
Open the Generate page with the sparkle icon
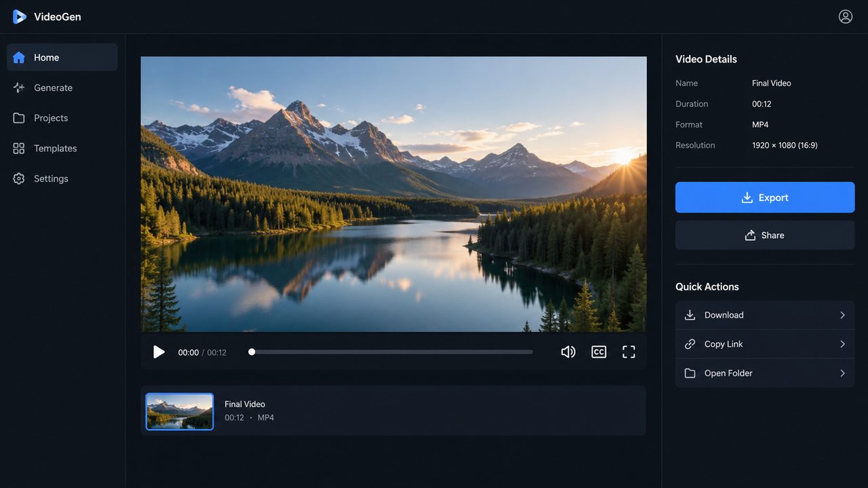click(19, 88)
